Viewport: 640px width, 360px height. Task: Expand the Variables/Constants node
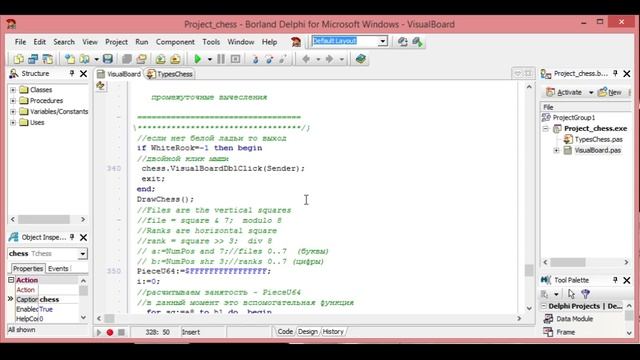[x=13, y=111]
